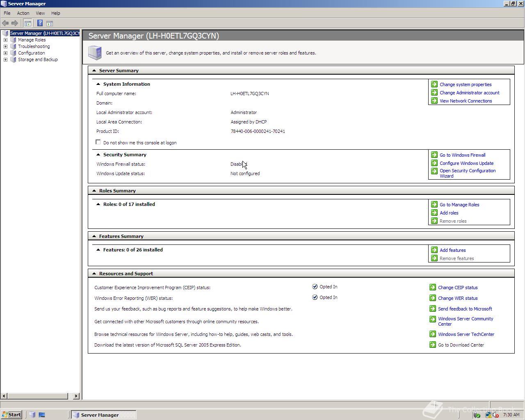Click the Server Manager taskbar button

tap(104, 415)
